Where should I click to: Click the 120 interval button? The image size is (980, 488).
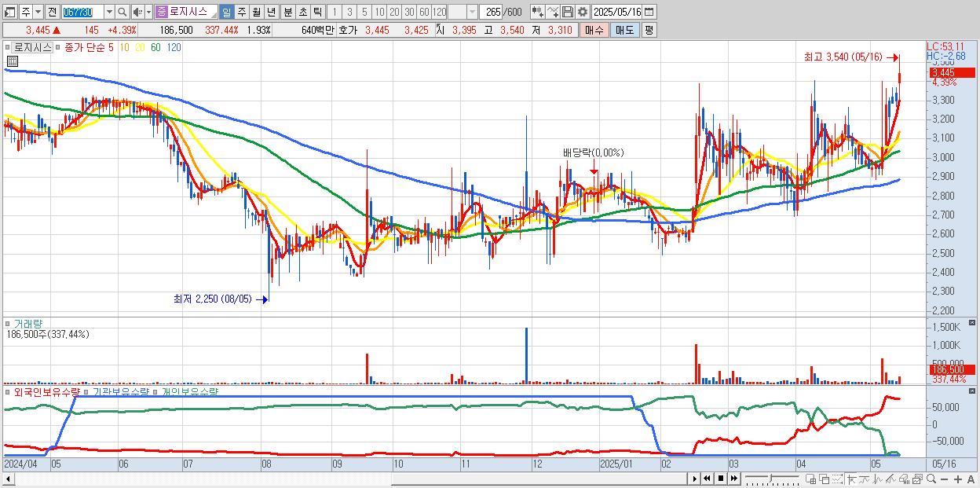439,12
